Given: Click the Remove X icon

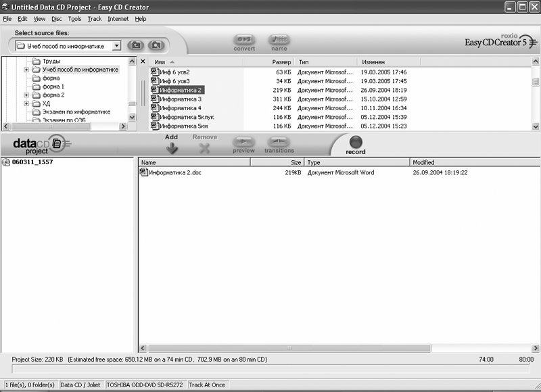Looking at the screenshot, I should [204, 148].
